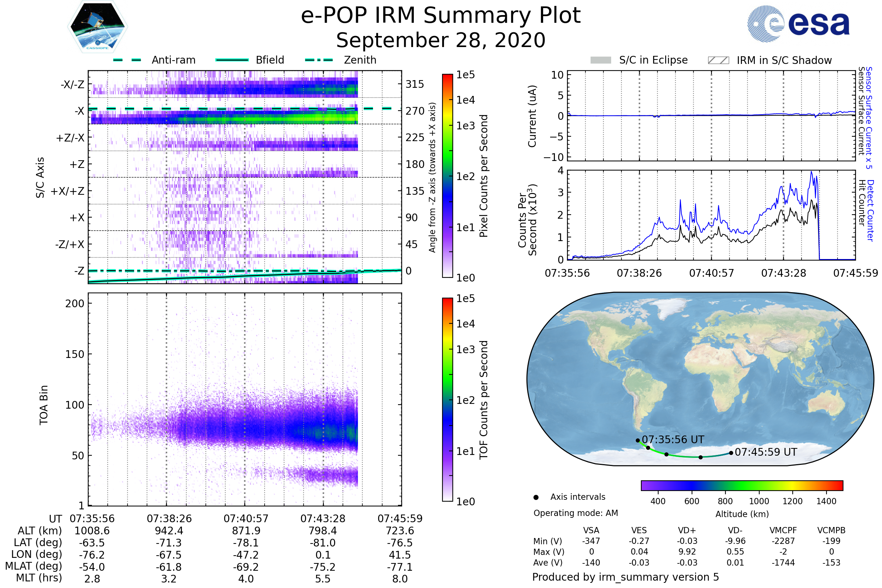882x588 pixels.
Task: Click the 07:35:56 UT map start point
Action: [x=638, y=441]
